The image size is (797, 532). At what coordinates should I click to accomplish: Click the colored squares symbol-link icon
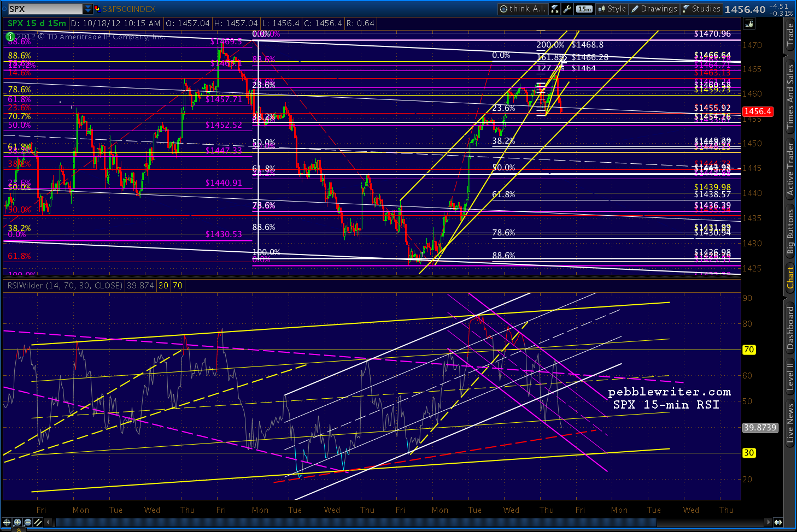pyautogui.click(x=97, y=9)
